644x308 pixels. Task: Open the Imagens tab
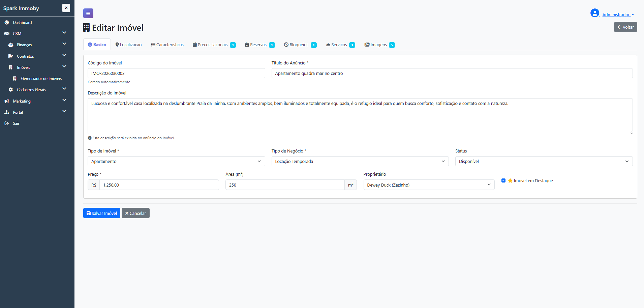point(379,45)
